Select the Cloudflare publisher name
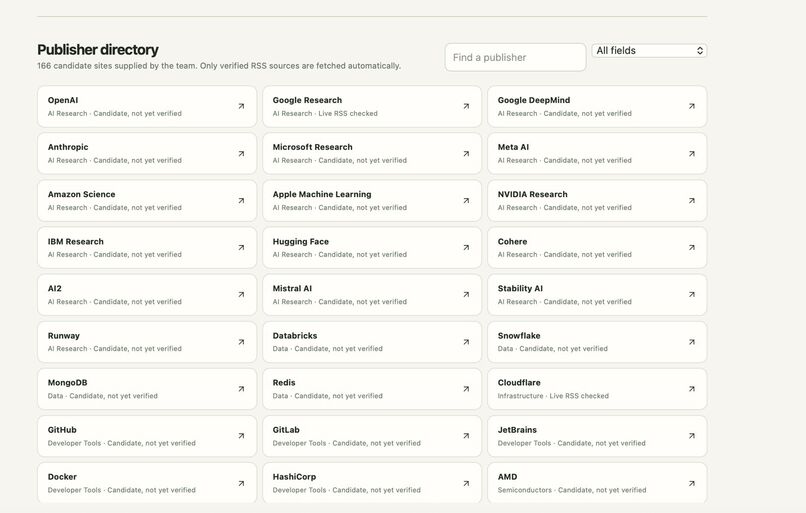 [x=519, y=382]
